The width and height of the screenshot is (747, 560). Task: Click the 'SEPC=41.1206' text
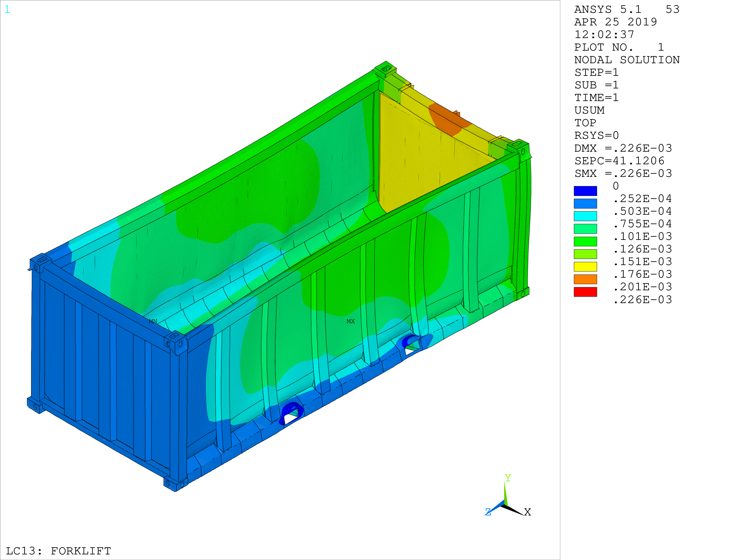pos(620,161)
